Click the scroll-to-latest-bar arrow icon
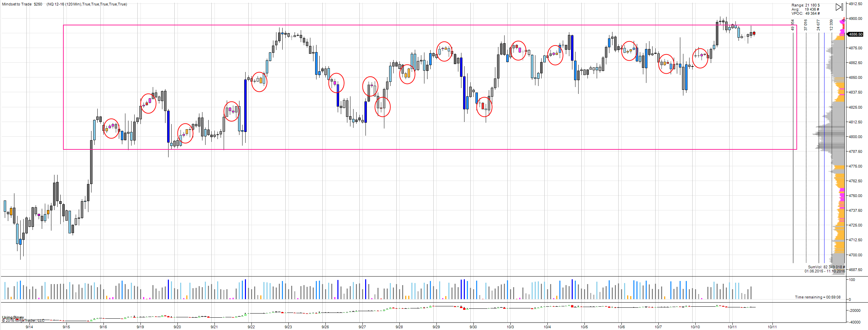This screenshot has width=868, height=330. point(839,7)
